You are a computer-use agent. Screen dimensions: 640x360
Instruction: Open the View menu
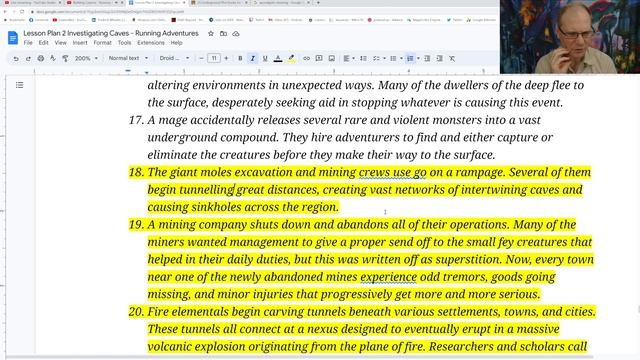[x=60, y=43]
